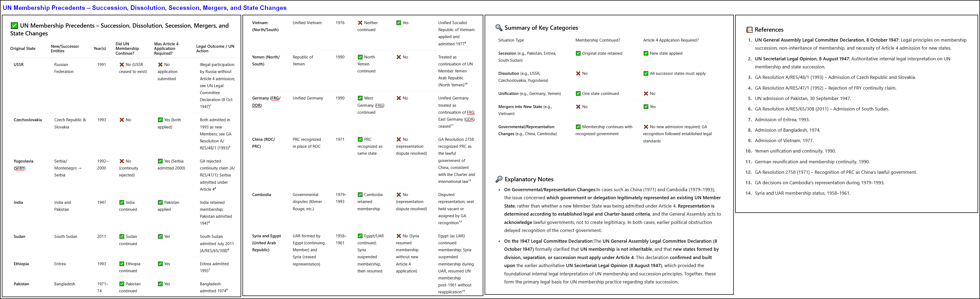Click the underlined SFRY text under Yugoslavia
This screenshot has height=299, width=980.
point(19,168)
